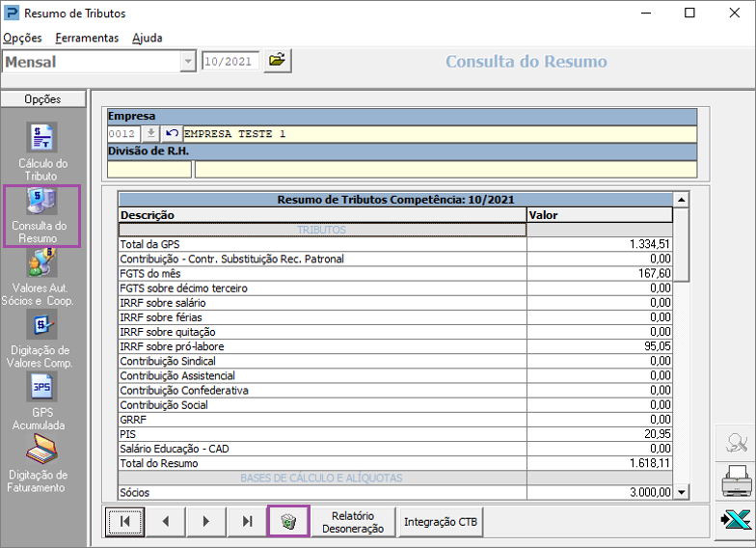
Task: Open Cálculo do Tributo option
Action: (42, 152)
